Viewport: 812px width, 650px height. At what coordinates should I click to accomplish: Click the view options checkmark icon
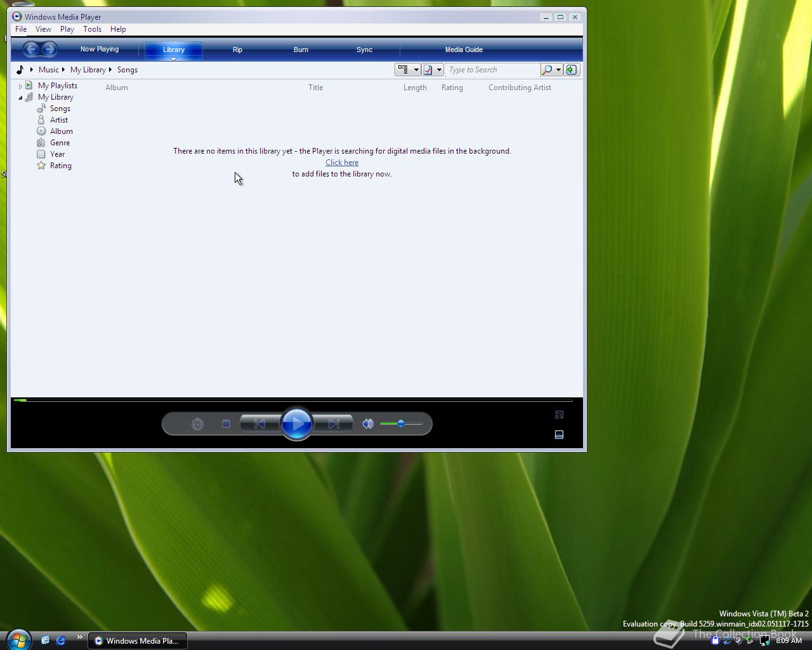point(428,70)
